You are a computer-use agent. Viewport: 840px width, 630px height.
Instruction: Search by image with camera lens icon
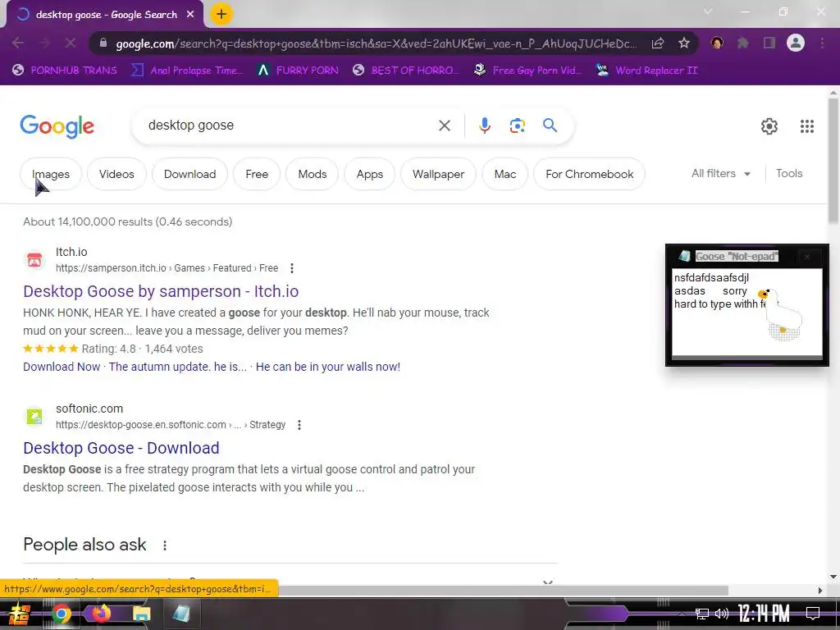pos(517,126)
